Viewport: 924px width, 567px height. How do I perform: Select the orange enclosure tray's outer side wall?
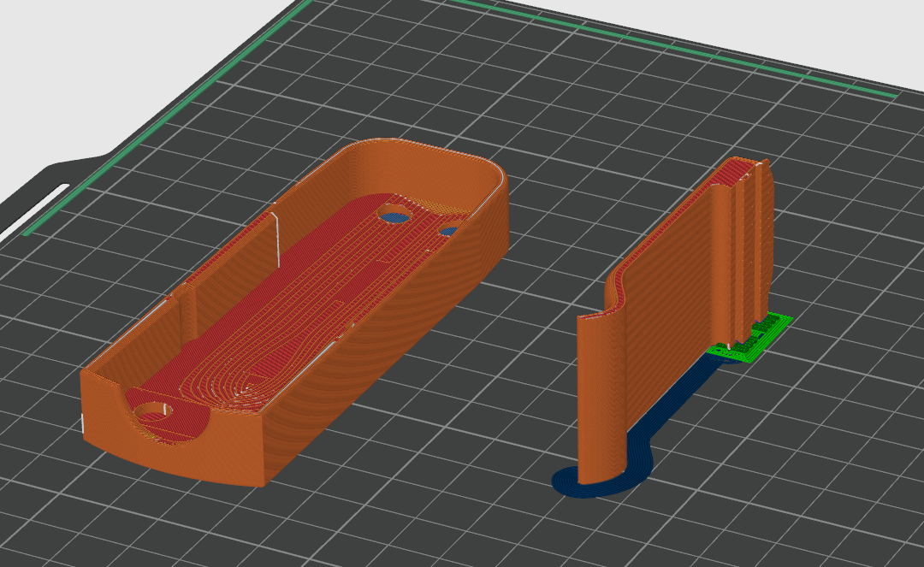(377, 341)
